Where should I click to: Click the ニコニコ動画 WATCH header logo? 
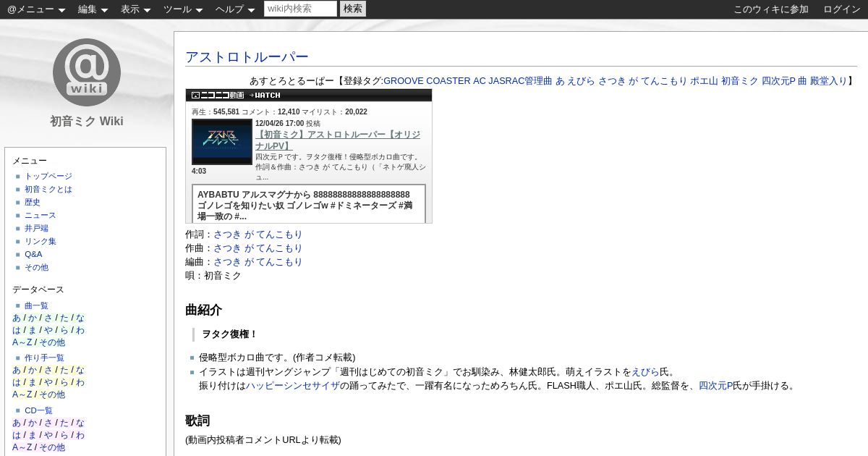236,95
